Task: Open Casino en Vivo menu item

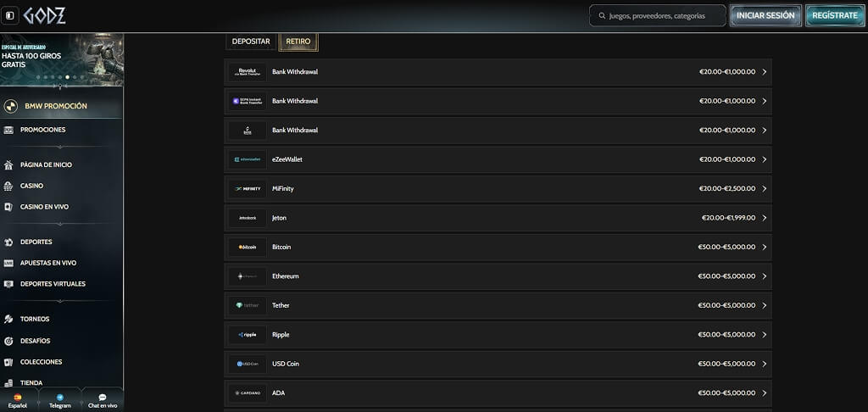Action: tap(44, 207)
